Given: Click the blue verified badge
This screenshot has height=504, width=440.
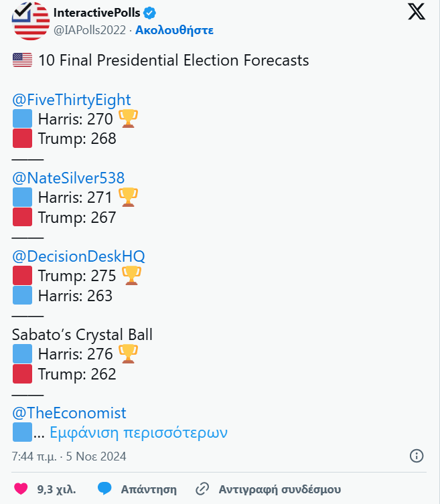Looking at the screenshot, I should click(149, 13).
